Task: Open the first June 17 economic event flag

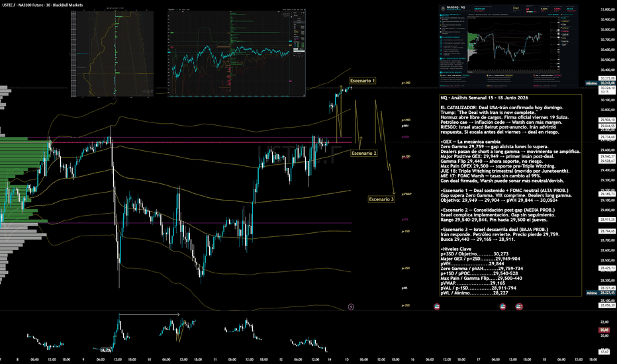Action: click(x=502, y=306)
